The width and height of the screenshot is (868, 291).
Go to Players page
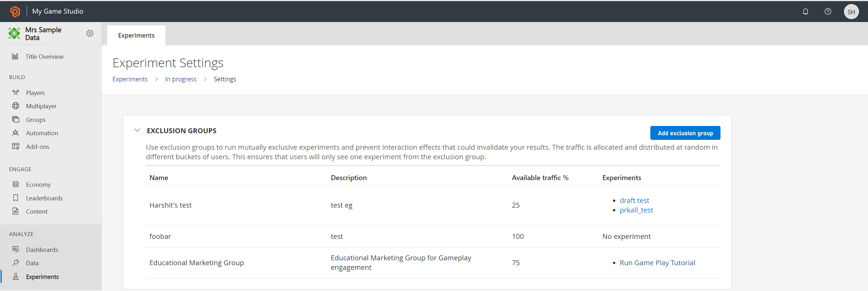(35, 93)
